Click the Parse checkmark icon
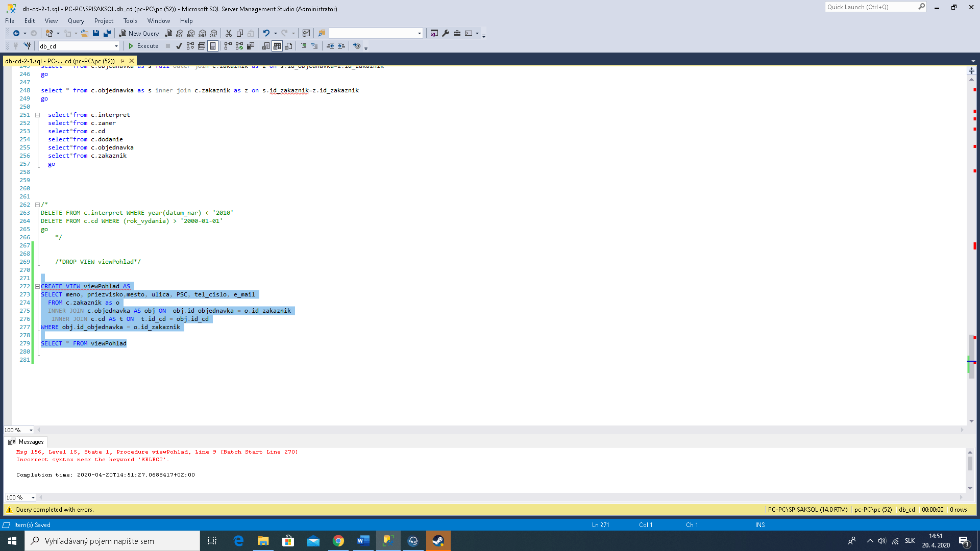The height and width of the screenshot is (551, 980). (179, 46)
